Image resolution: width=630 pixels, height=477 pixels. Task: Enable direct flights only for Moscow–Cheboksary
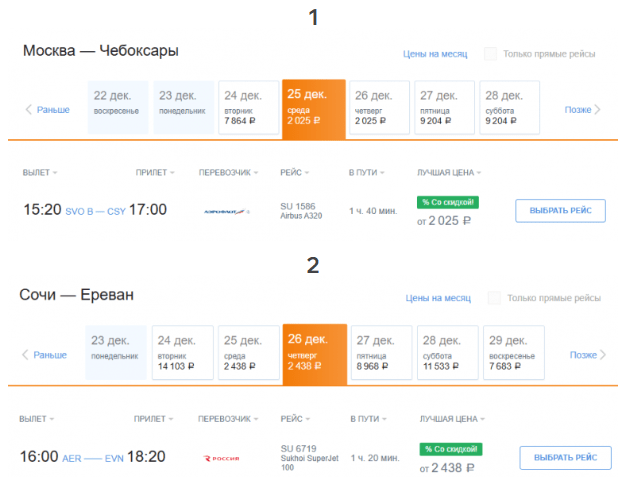(x=490, y=53)
